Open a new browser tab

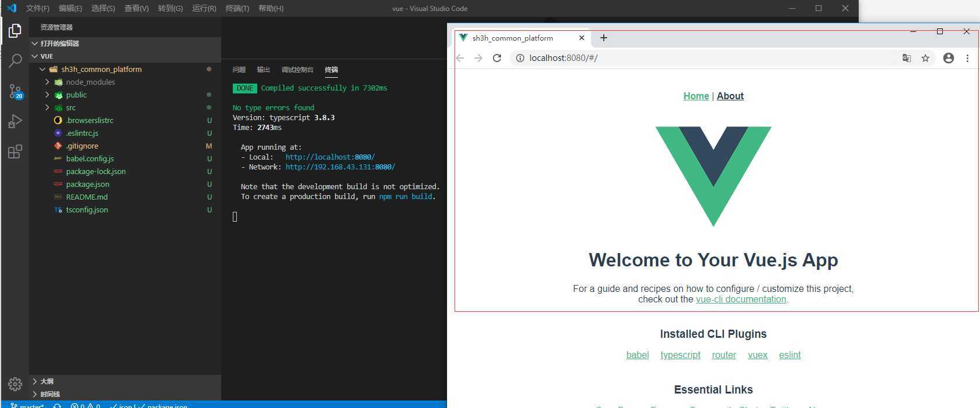(x=604, y=38)
